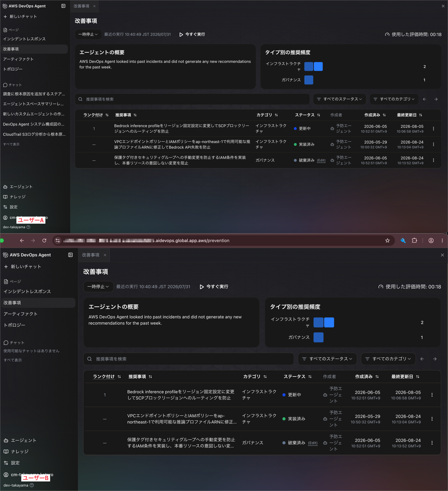
Task: Open 設定 in bottom window sidebar
Action: (12, 463)
